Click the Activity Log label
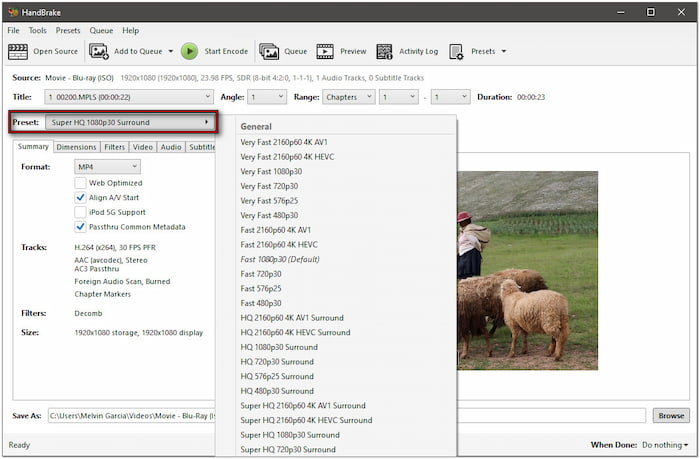 pos(418,51)
